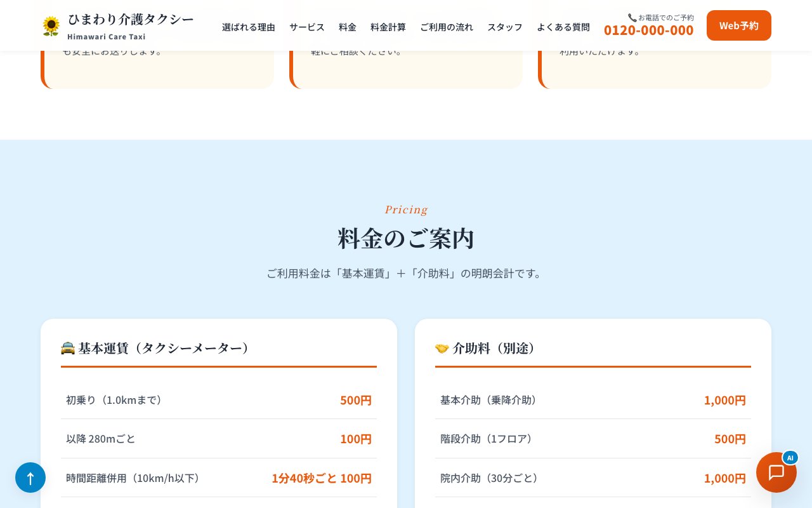Click the scroll-to-top arrow button

(x=30, y=478)
